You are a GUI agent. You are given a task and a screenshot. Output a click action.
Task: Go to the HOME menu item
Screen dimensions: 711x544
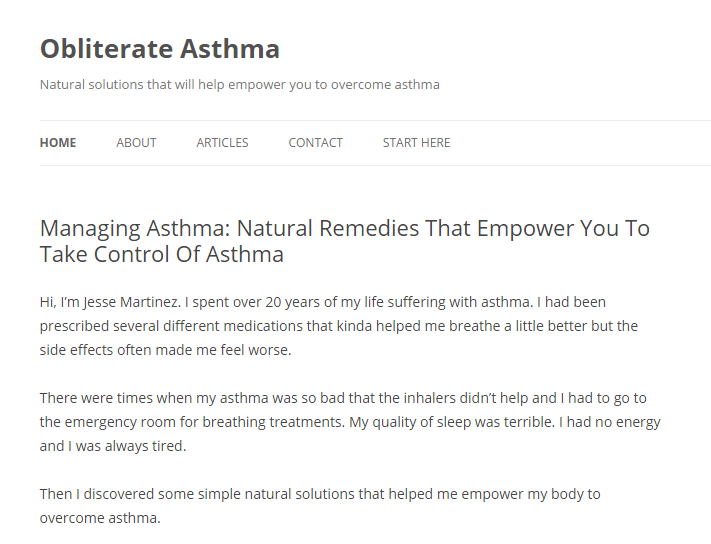(x=58, y=143)
